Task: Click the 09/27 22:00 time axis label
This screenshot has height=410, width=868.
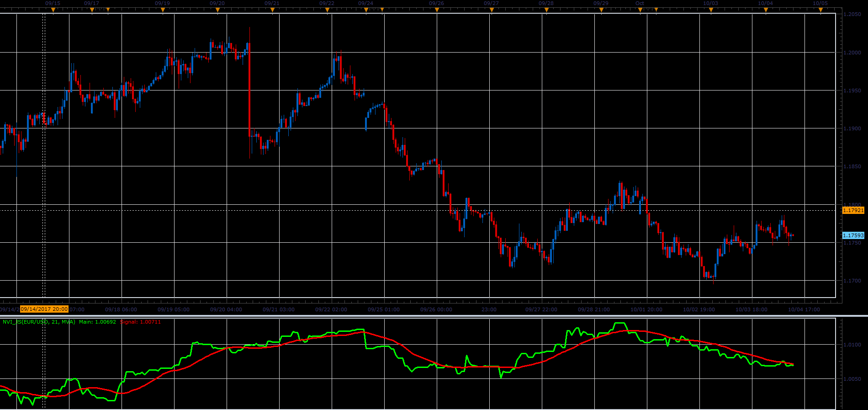Action: 541,309
